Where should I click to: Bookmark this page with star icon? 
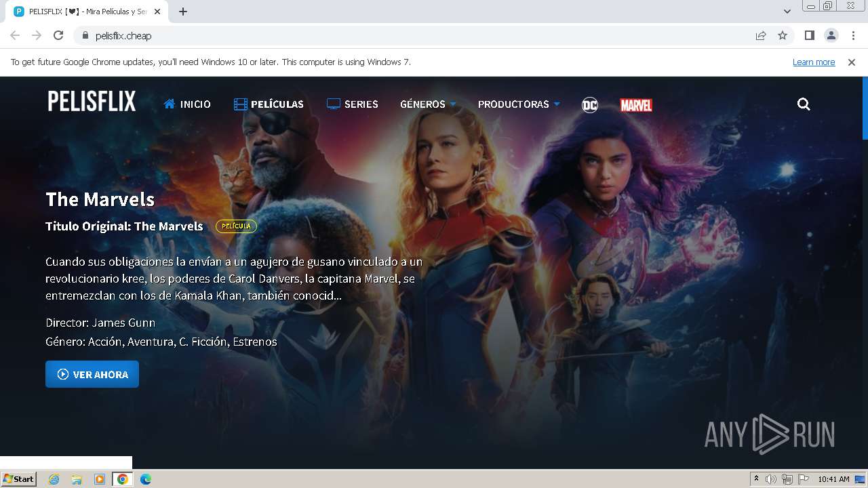point(783,35)
